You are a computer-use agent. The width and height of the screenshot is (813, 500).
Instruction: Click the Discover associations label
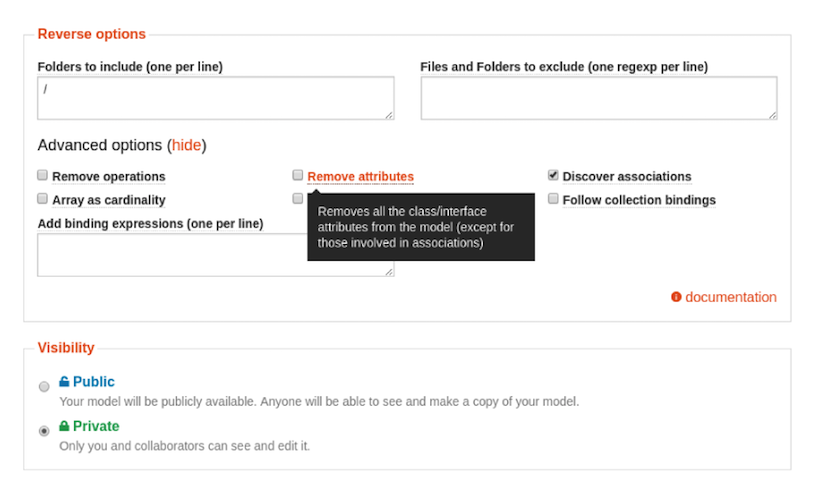627,177
